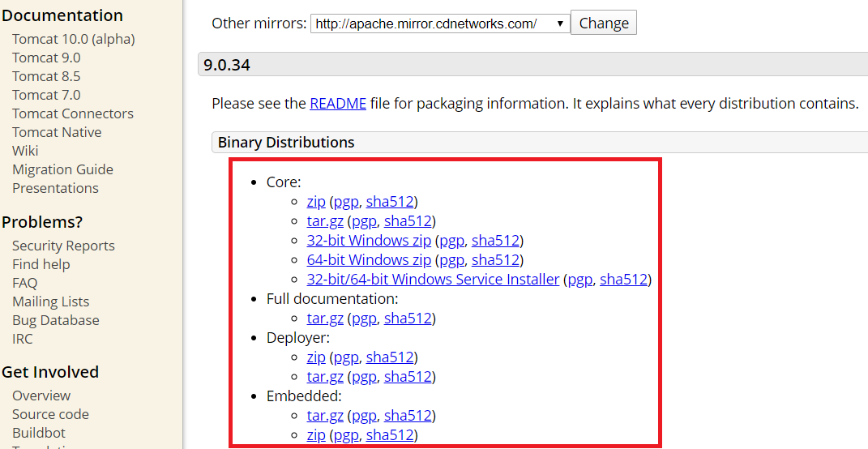The width and height of the screenshot is (868, 449).
Task: Click the Documentation sidebar heading
Action: [62, 15]
